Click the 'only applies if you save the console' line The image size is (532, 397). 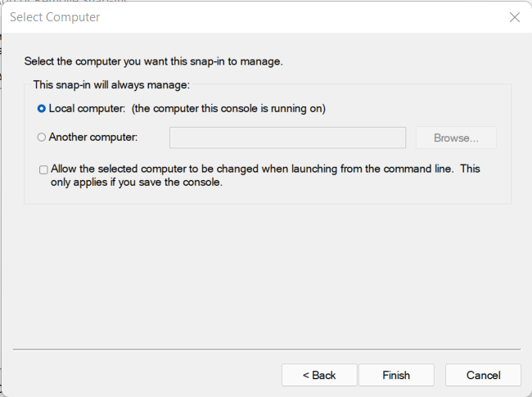point(137,183)
